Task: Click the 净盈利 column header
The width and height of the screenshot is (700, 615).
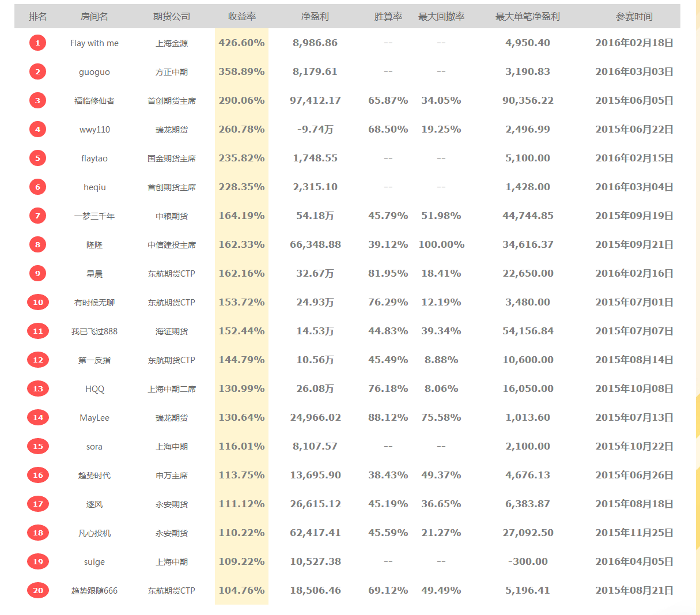Action: pos(315,17)
